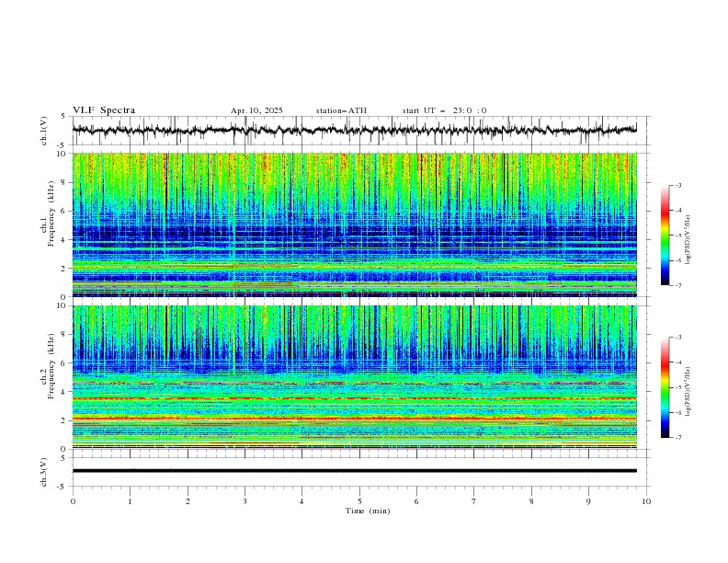728x563 pixels.
Task: Click the '8' kHz tick on ch.1 axis
Action: [x=64, y=182]
